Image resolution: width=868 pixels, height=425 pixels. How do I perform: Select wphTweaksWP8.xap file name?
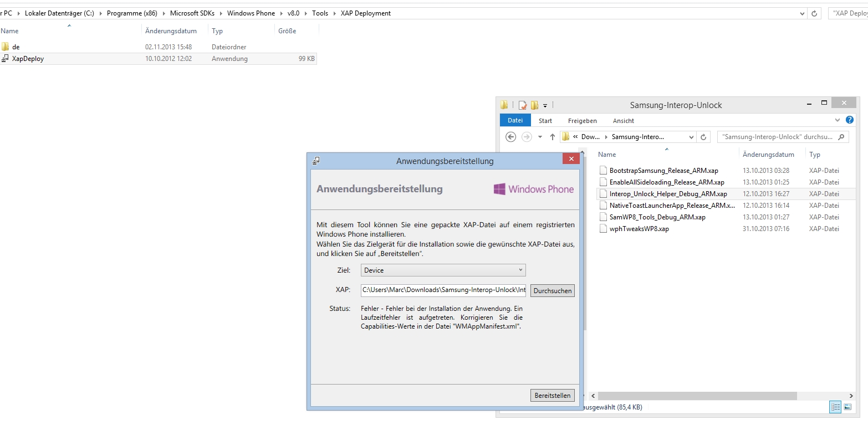pyautogui.click(x=639, y=229)
